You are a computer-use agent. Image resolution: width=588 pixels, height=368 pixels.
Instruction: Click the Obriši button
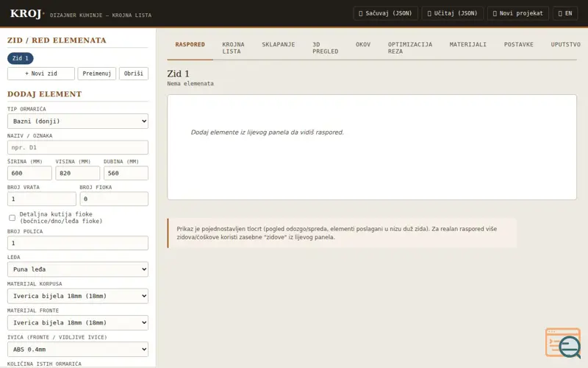click(x=134, y=74)
